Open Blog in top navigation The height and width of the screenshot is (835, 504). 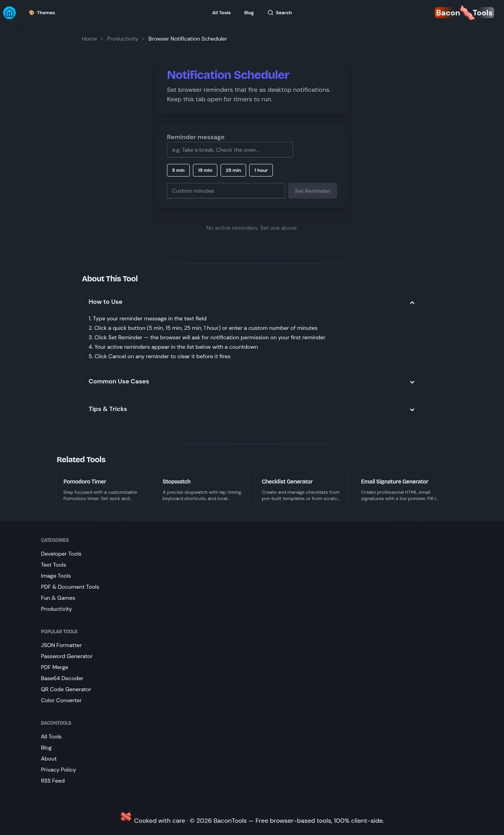pyautogui.click(x=249, y=13)
